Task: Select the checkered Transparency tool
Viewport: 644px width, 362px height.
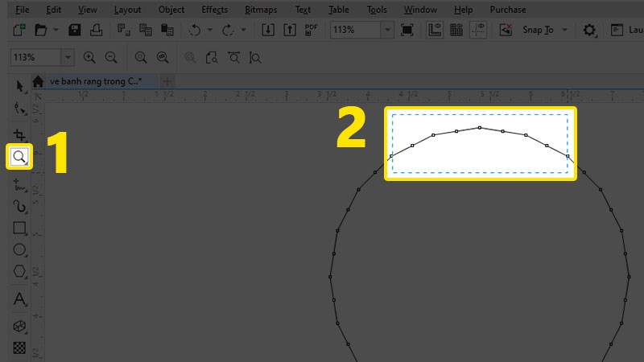Action: 19,348
